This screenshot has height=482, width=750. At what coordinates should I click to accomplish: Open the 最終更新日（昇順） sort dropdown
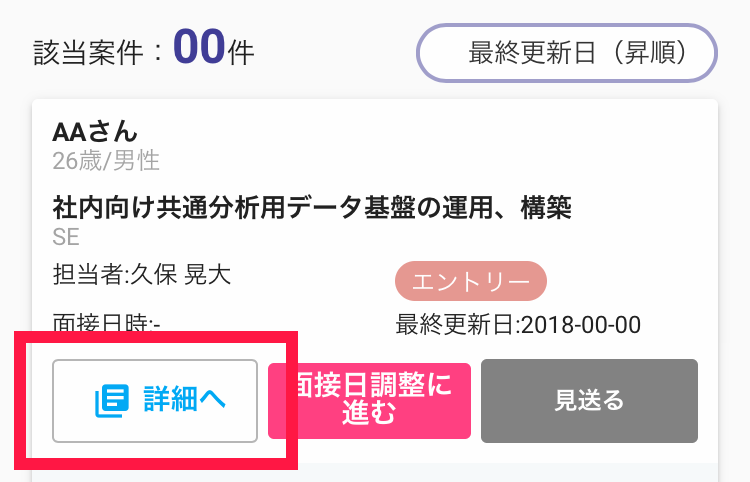[x=567, y=53]
